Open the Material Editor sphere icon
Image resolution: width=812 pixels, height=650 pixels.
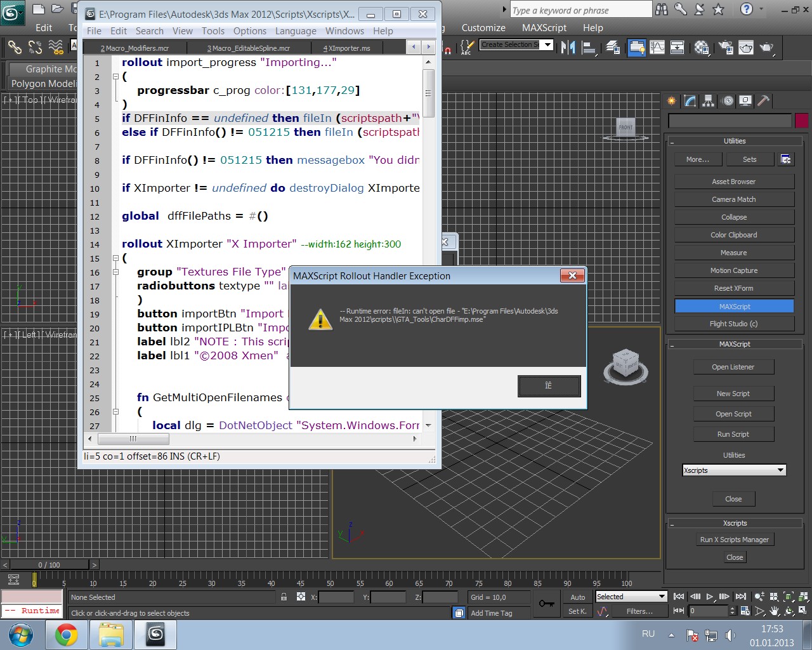[702, 47]
